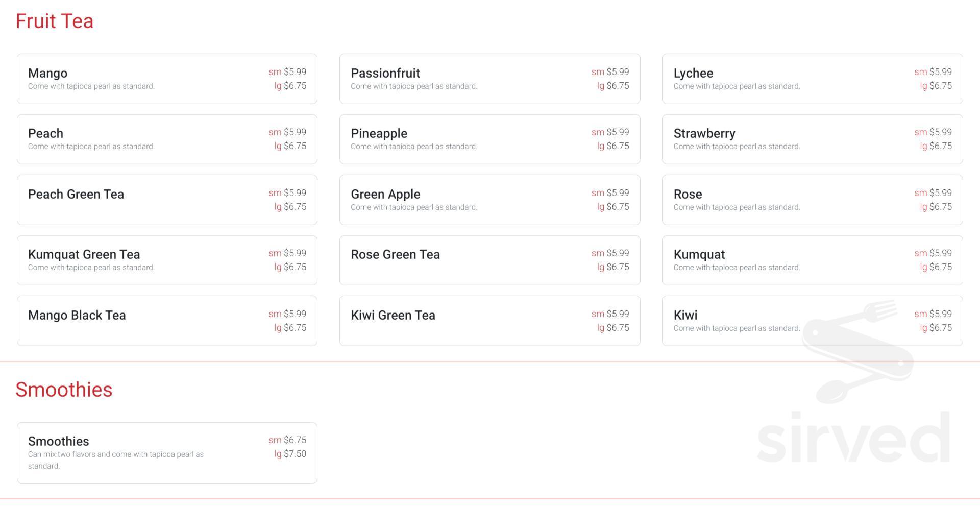This screenshot has height=506, width=980.
Task: Choose the Lychee fruit tea
Action: pyautogui.click(x=812, y=79)
